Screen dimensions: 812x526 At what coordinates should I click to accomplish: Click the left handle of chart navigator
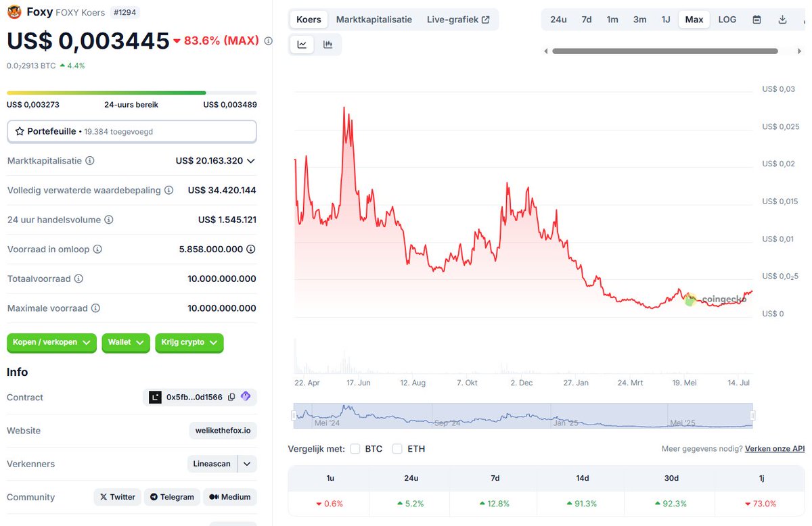click(x=294, y=415)
